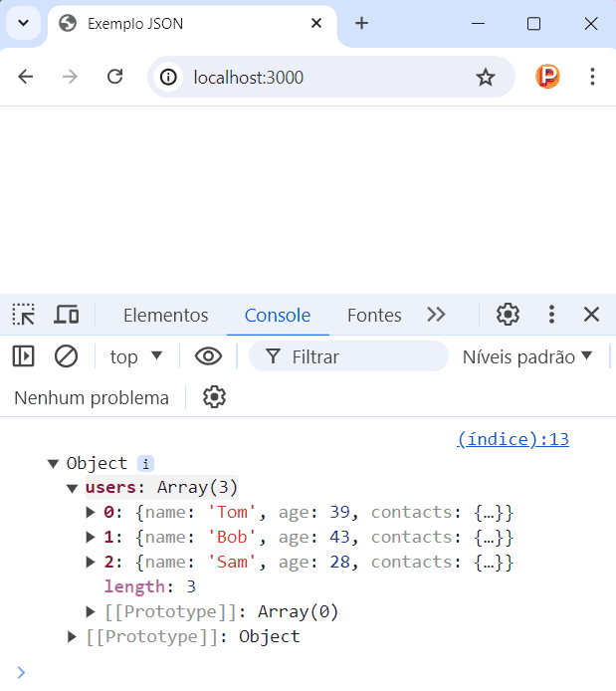Expand array item 2 Sam
The image size is (616, 691).
(x=91, y=562)
